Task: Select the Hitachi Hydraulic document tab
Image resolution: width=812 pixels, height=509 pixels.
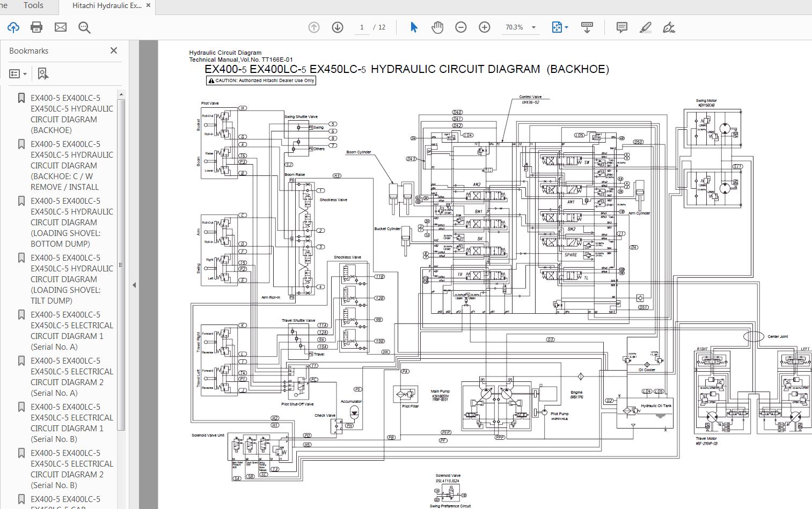Action: [x=107, y=5]
